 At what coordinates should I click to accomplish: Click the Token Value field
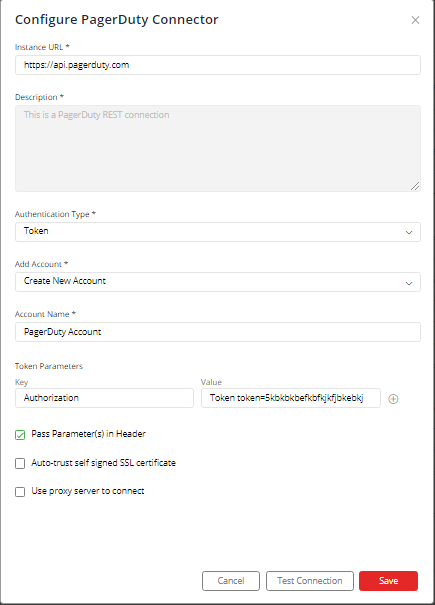(x=291, y=398)
